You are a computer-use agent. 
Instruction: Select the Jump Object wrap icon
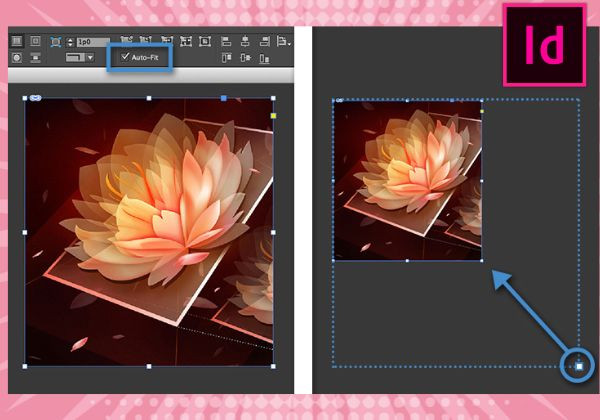(35, 58)
